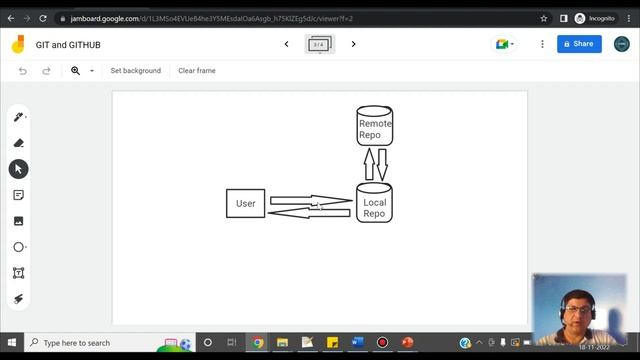Open Sticky Notes on the taskbar
The image size is (640, 360).
(332, 342)
